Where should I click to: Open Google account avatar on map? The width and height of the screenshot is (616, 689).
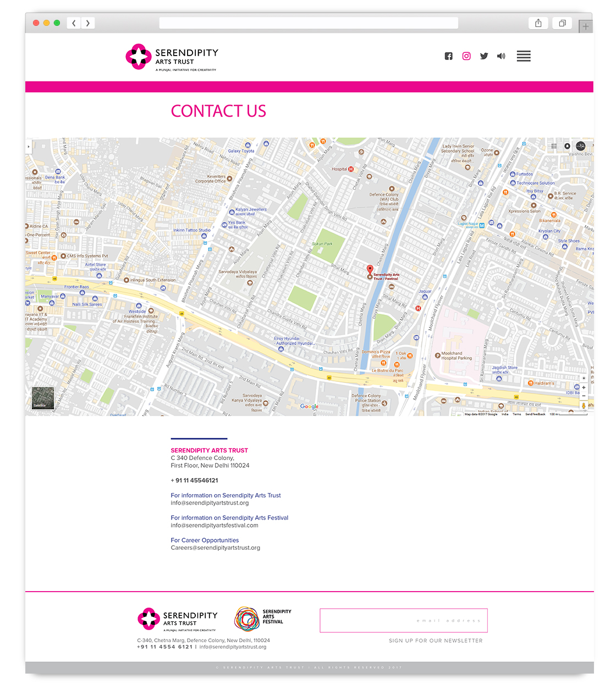[581, 146]
